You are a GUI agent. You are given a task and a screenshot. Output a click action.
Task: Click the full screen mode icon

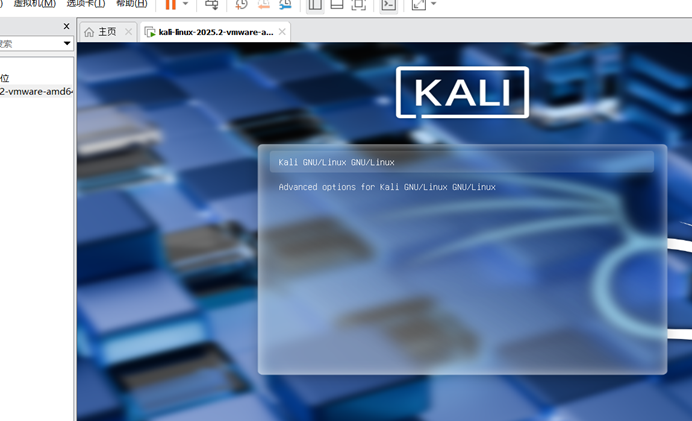click(x=358, y=4)
